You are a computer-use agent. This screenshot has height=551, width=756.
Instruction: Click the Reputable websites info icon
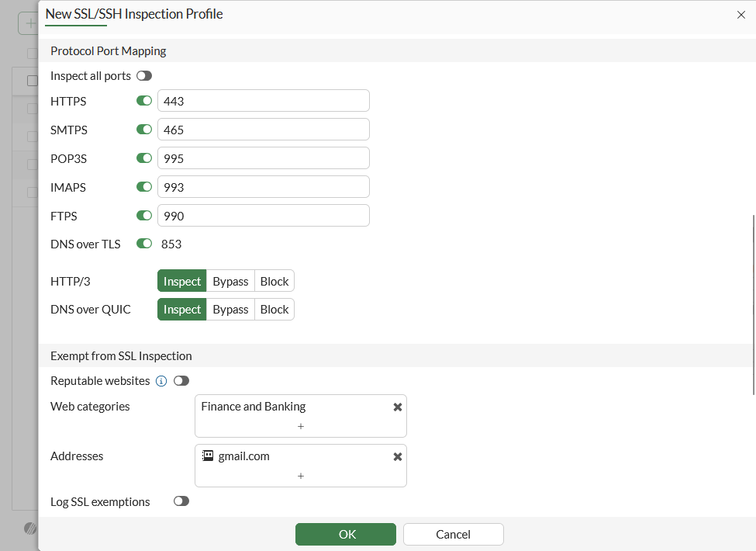[x=161, y=381]
